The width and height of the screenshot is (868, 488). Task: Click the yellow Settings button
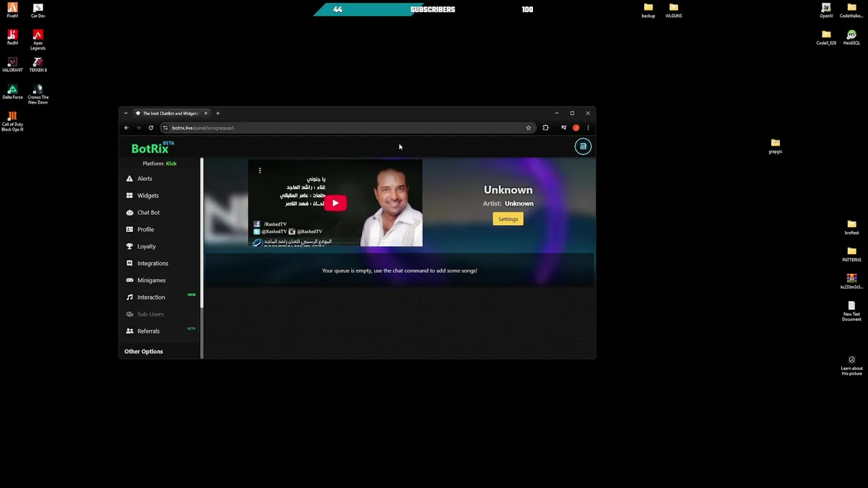point(508,219)
